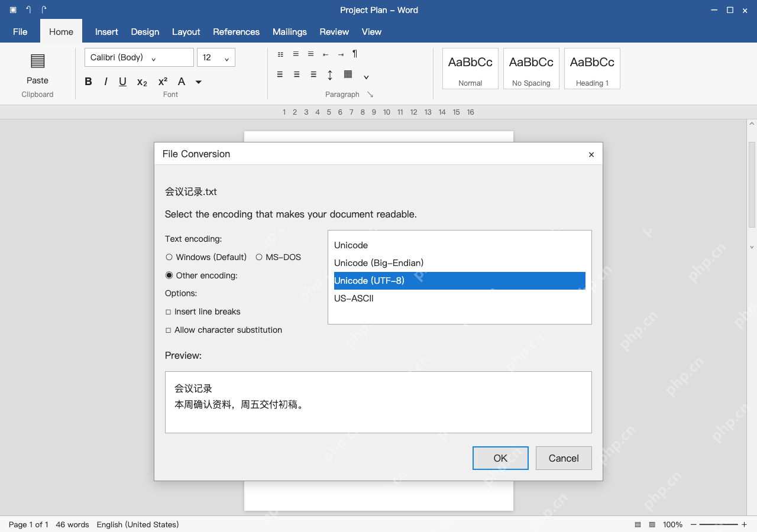Viewport: 757px width, 532px height.
Task: Enable Insert line breaks
Action: pos(169,312)
